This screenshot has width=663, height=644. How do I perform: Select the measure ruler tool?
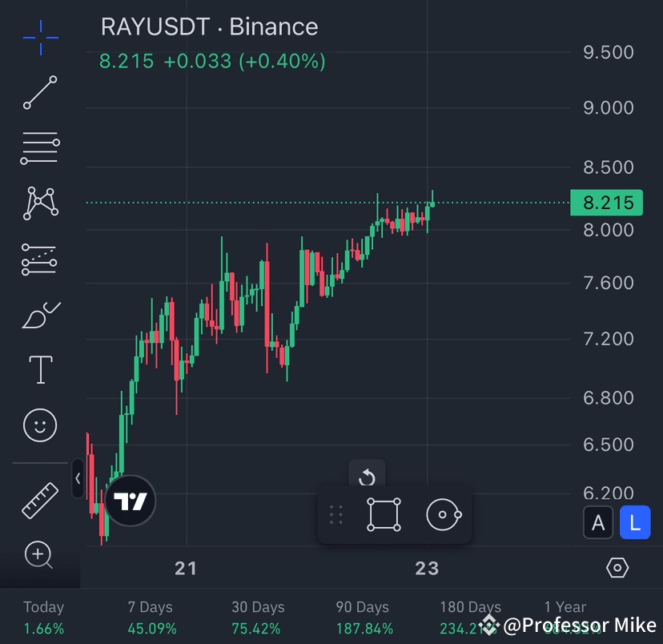click(x=39, y=498)
